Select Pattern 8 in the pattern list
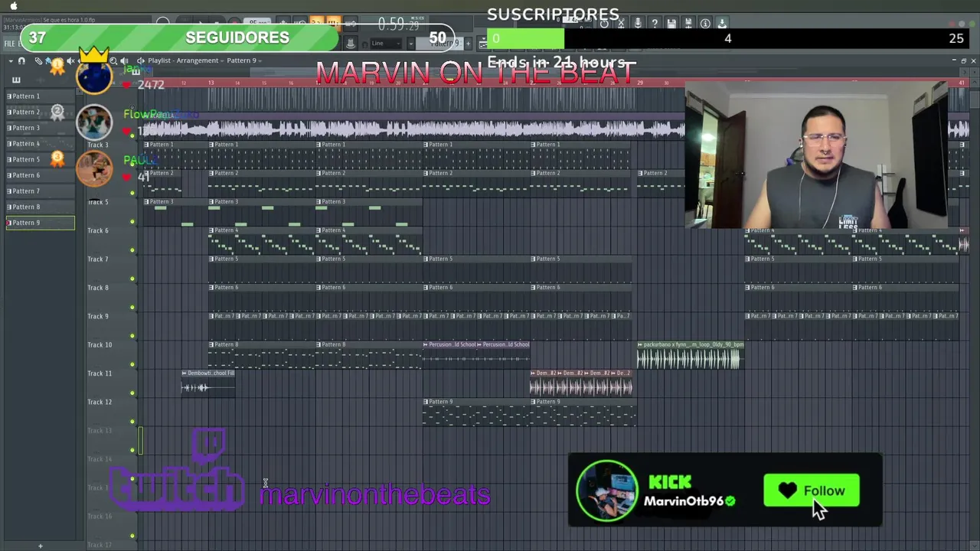The height and width of the screenshot is (551, 980). (41, 207)
